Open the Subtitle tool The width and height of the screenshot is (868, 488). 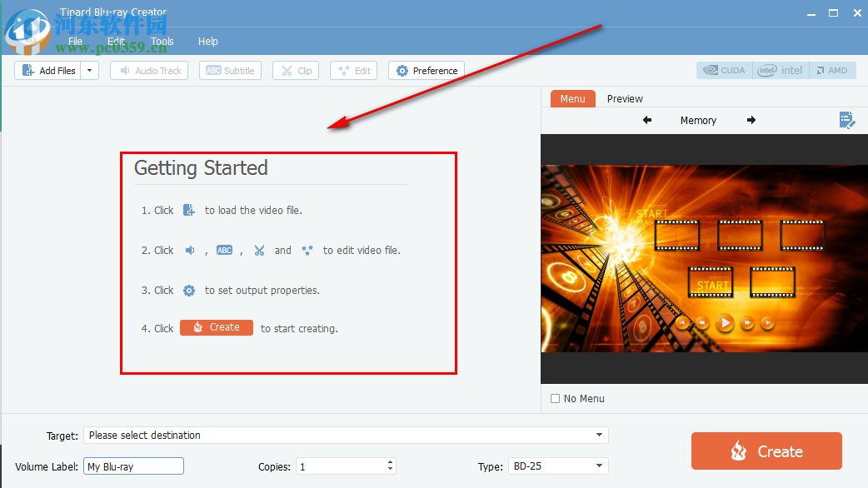tap(230, 70)
